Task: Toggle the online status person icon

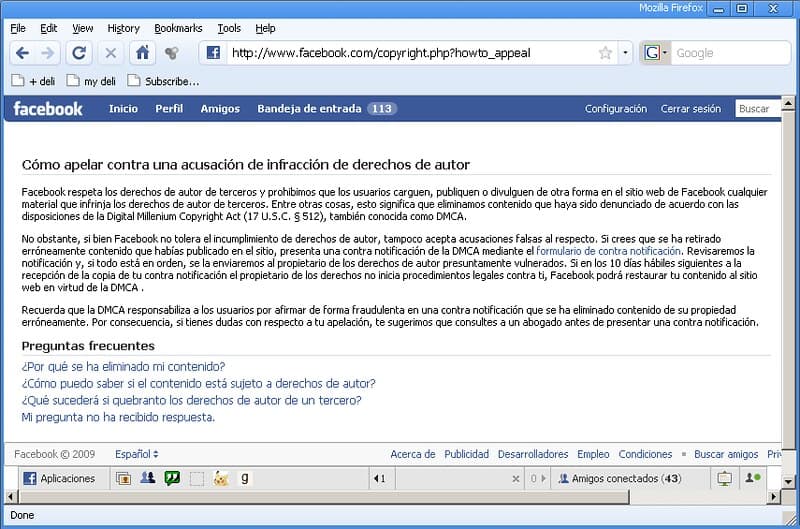Action: point(753,478)
